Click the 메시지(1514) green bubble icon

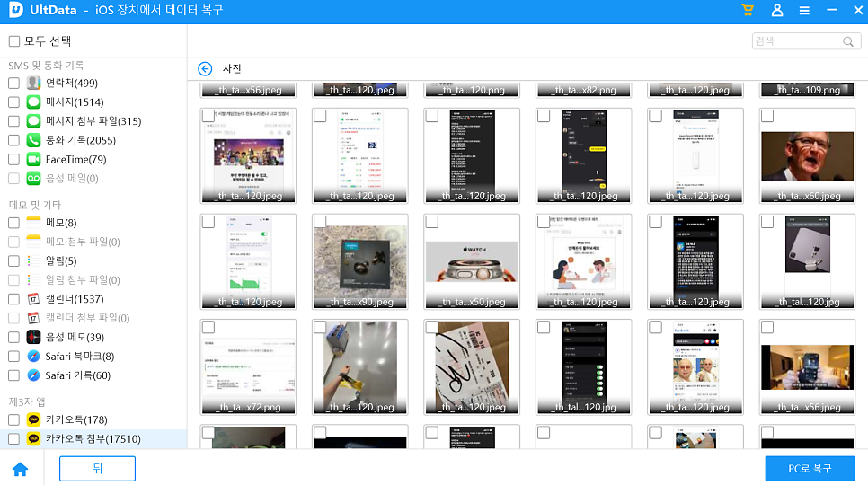[34, 101]
